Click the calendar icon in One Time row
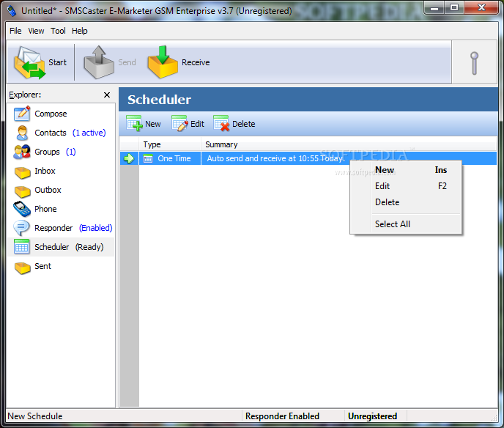The height and width of the screenshot is (428, 504). pos(148,158)
